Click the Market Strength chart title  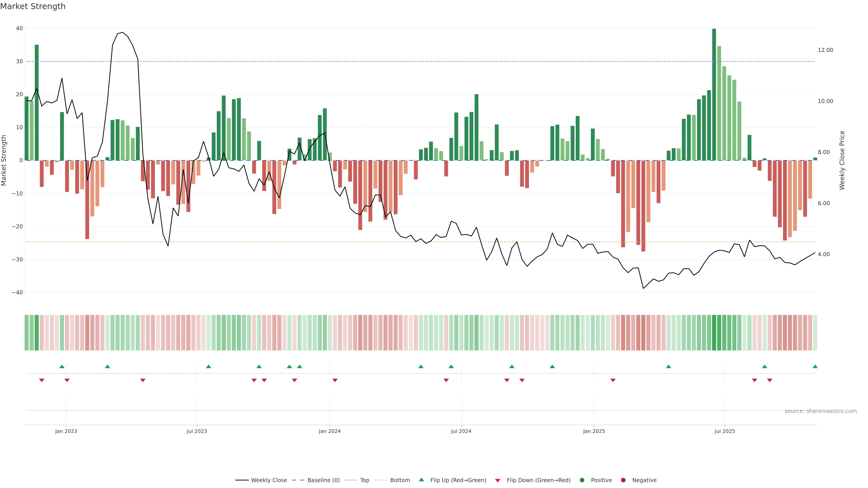pos(33,6)
